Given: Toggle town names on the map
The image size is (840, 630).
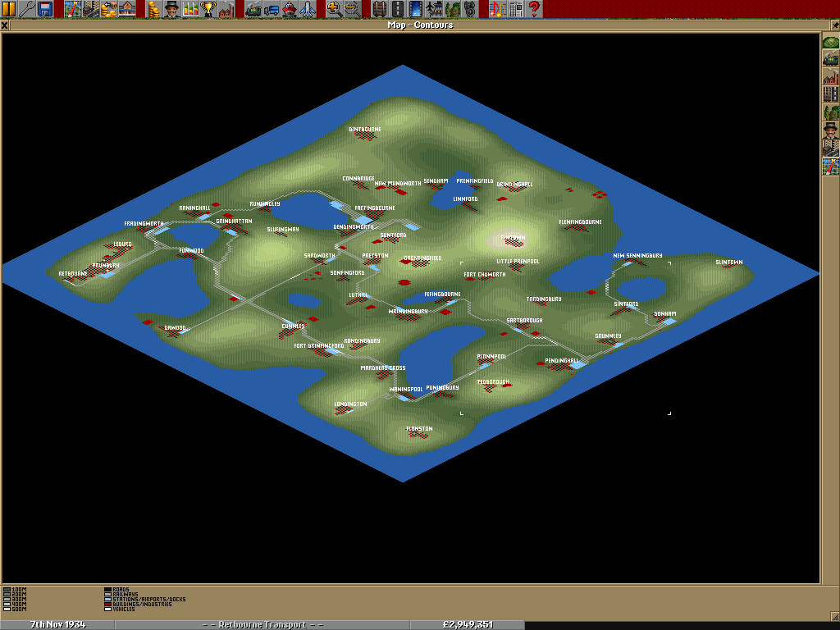Looking at the screenshot, I should coord(831,148).
